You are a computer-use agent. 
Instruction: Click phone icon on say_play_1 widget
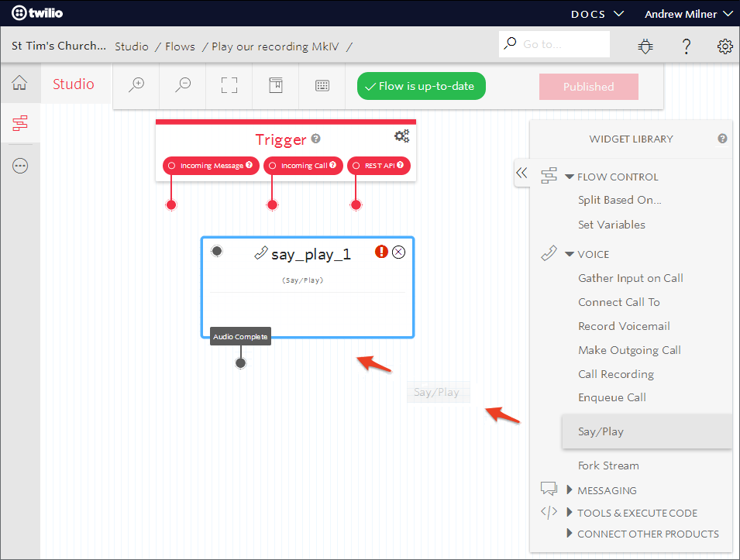tap(261, 253)
